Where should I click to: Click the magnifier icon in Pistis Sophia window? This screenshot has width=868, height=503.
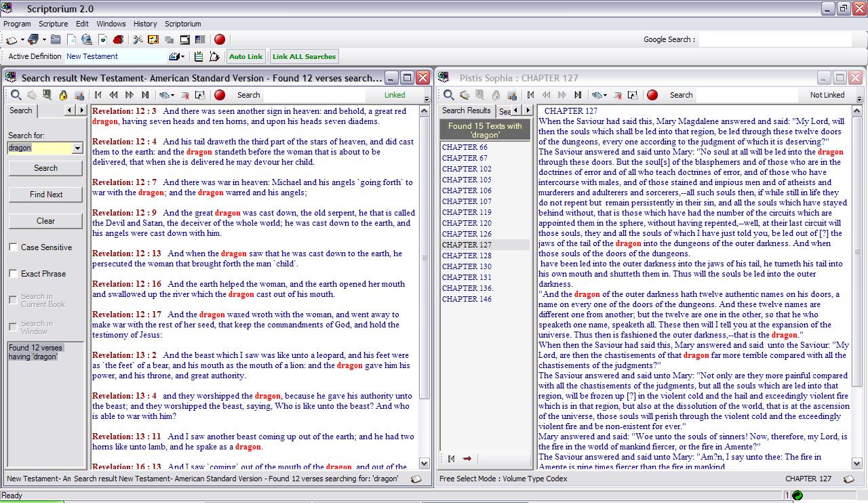(x=448, y=95)
